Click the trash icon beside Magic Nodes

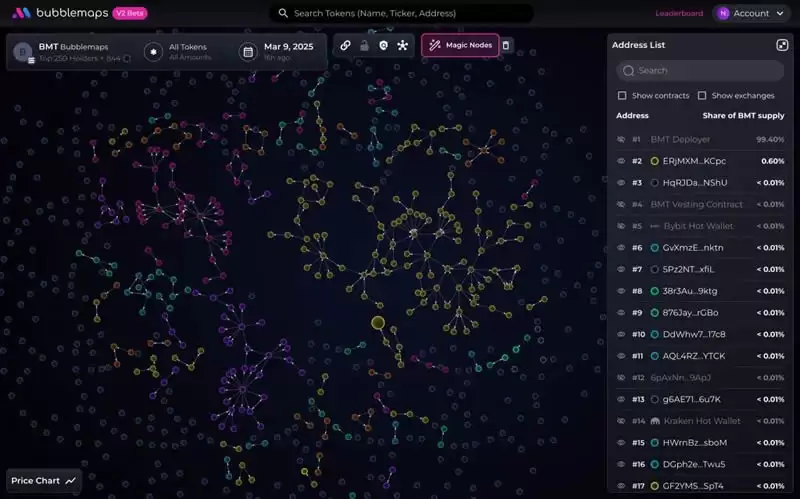point(506,45)
